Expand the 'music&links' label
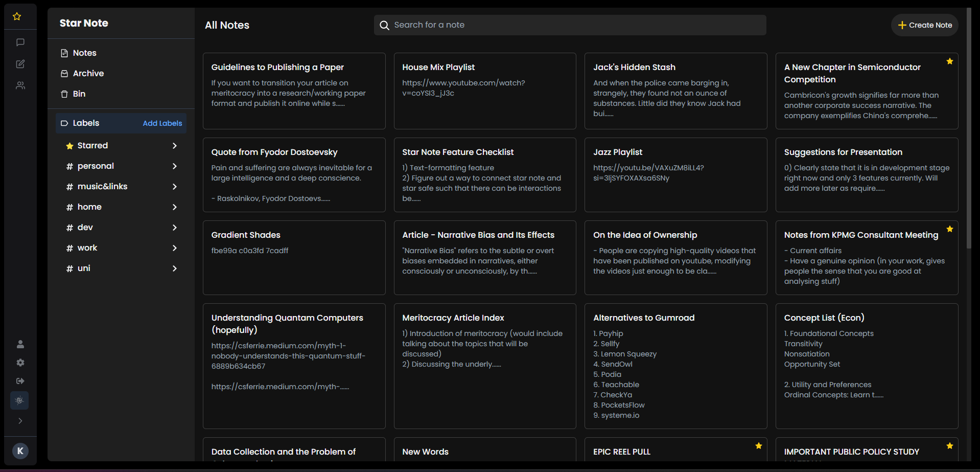The image size is (980, 472). point(174,187)
